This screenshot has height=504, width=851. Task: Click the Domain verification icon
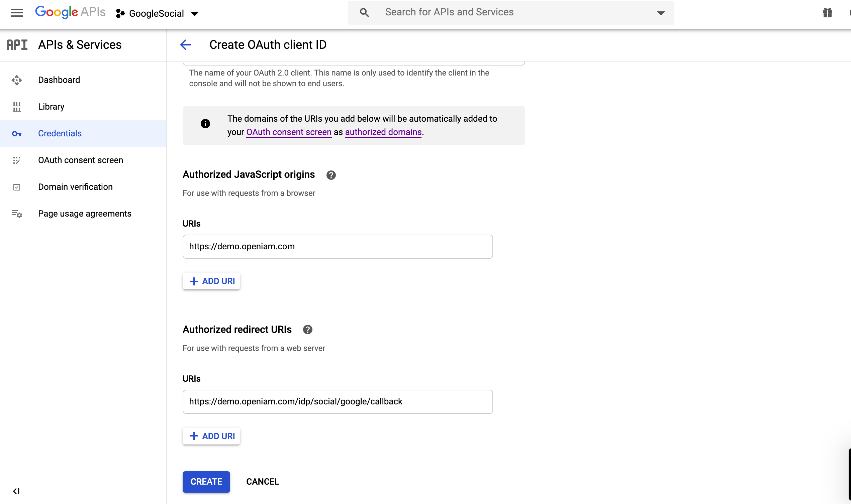[x=17, y=186]
